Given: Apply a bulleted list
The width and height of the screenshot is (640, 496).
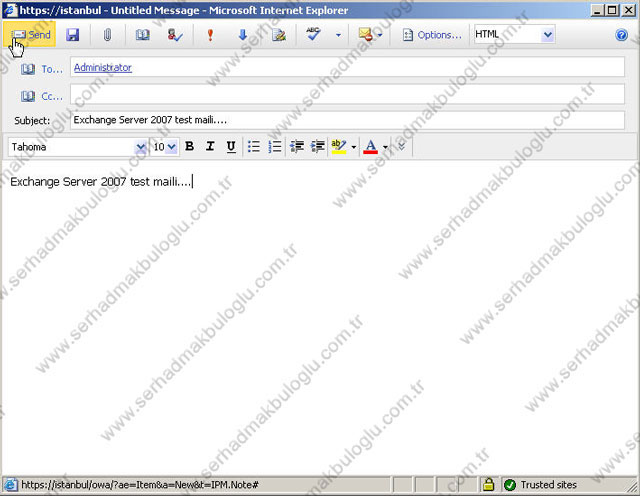Looking at the screenshot, I should pos(254,146).
